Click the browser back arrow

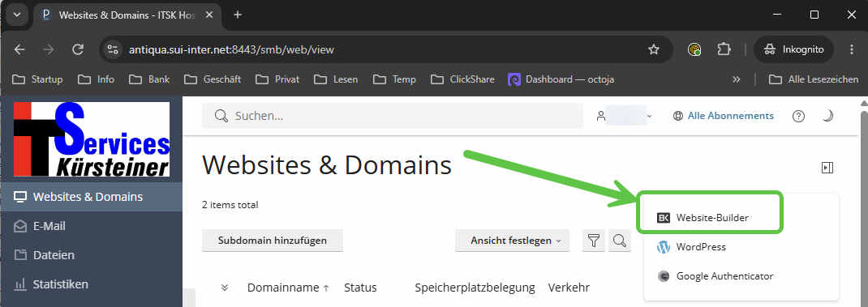click(x=20, y=49)
